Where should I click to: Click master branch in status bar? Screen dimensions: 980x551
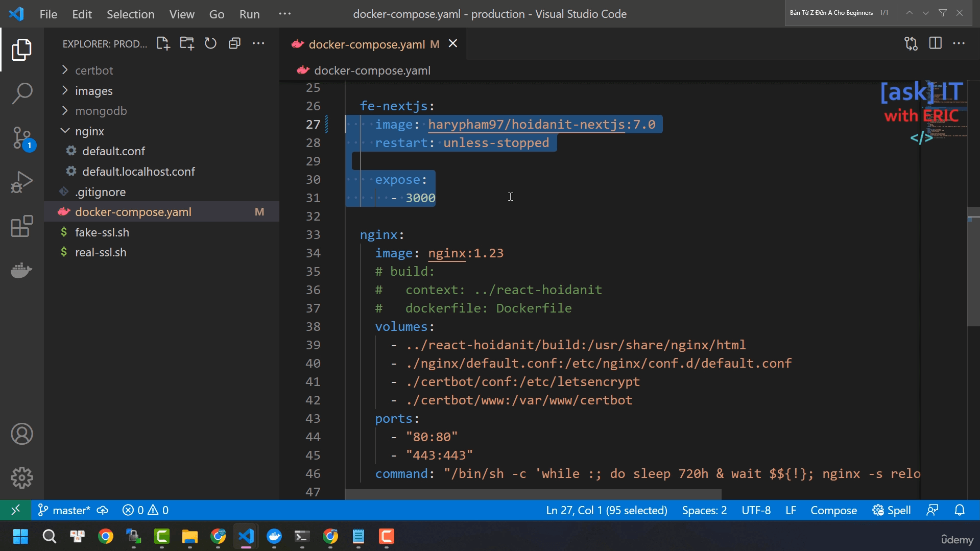(64, 510)
